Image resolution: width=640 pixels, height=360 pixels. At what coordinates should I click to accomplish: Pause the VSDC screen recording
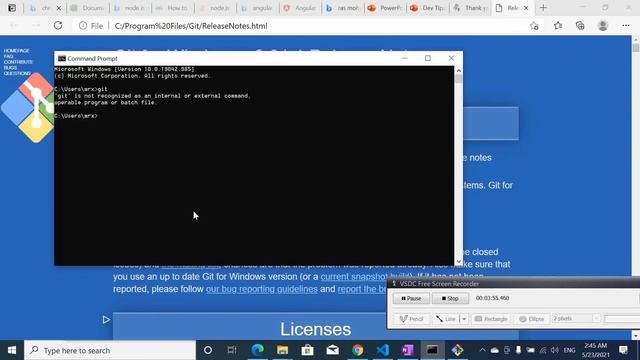(411, 298)
